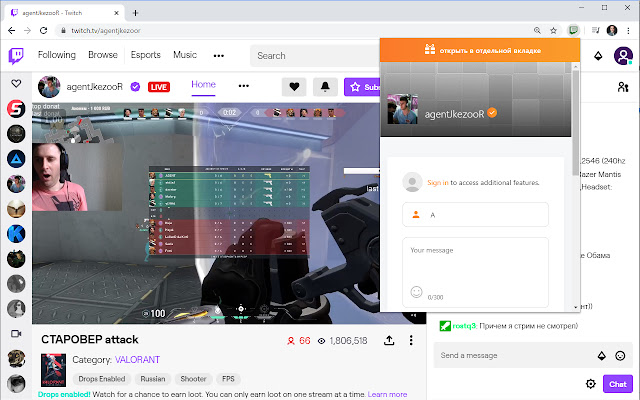Open the Chrome three-dots menu
This screenshot has width=640, height=400.
(628, 31)
